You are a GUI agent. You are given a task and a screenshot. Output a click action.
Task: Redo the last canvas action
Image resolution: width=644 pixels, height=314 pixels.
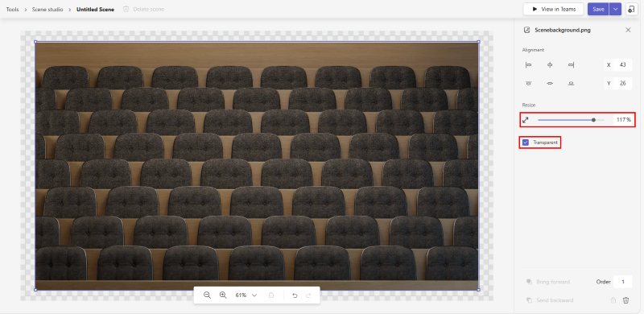coord(308,295)
